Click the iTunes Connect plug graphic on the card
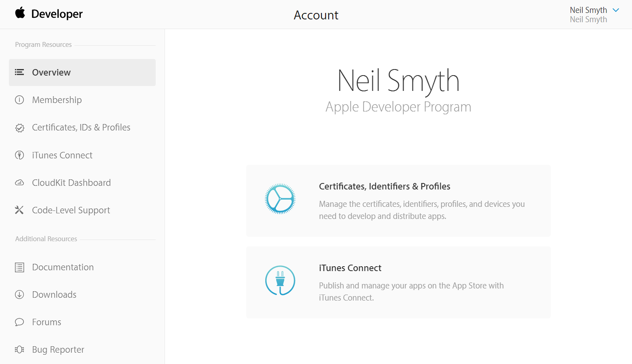The width and height of the screenshot is (632, 364). point(280,280)
